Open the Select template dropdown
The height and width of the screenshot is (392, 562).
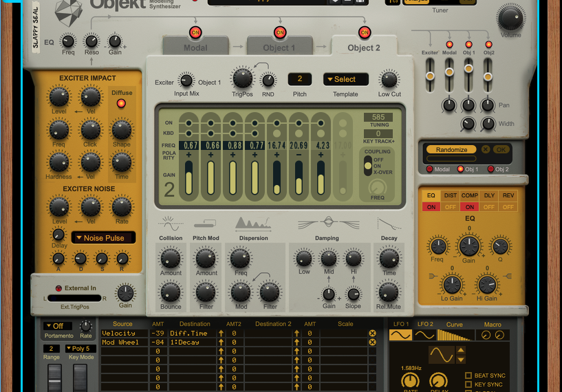pyautogui.click(x=345, y=79)
